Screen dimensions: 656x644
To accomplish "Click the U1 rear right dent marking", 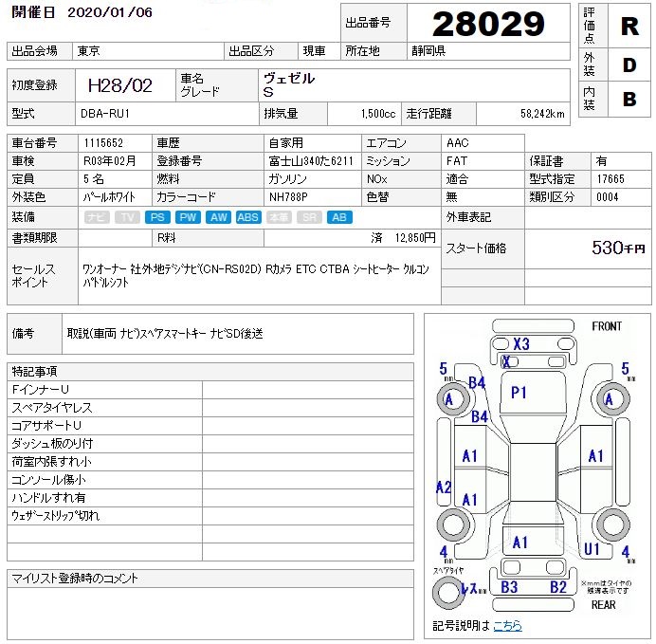I will click(592, 548).
